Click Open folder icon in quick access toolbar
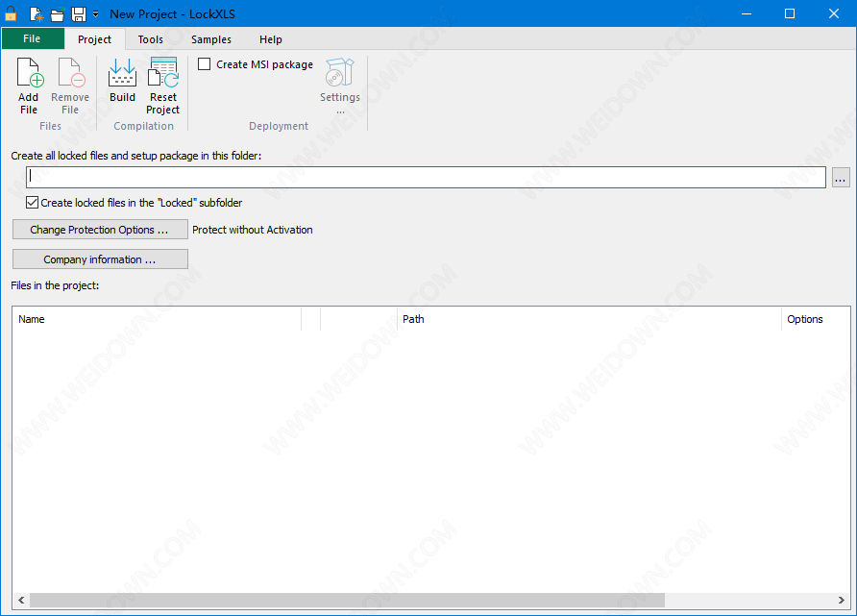This screenshot has width=857, height=616. click(x=58, y=14)
